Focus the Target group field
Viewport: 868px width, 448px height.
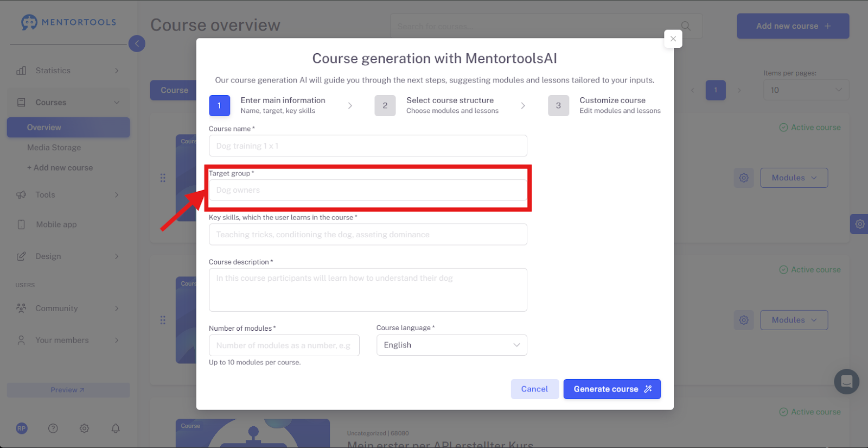368,190
